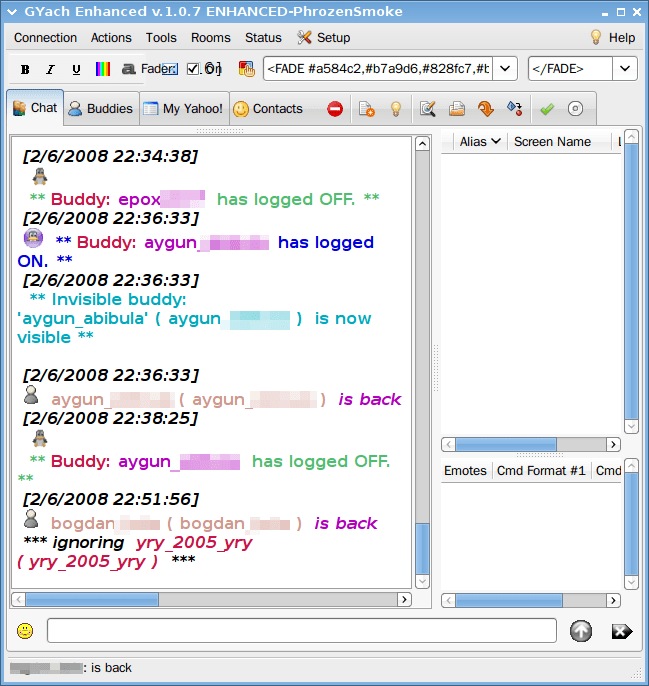
Task: Click the 'is back' status bar text
Action: pyautogui.click(x=111, y=668)
